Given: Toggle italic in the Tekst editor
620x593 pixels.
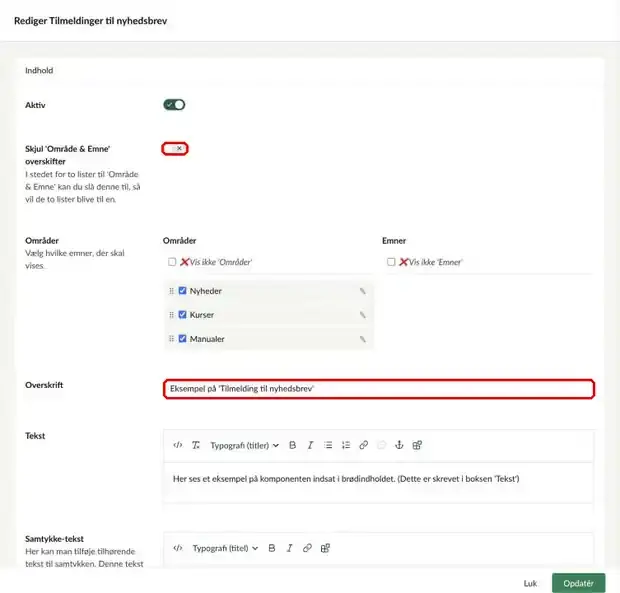Looking at the screenshot, I should (310, 445).
